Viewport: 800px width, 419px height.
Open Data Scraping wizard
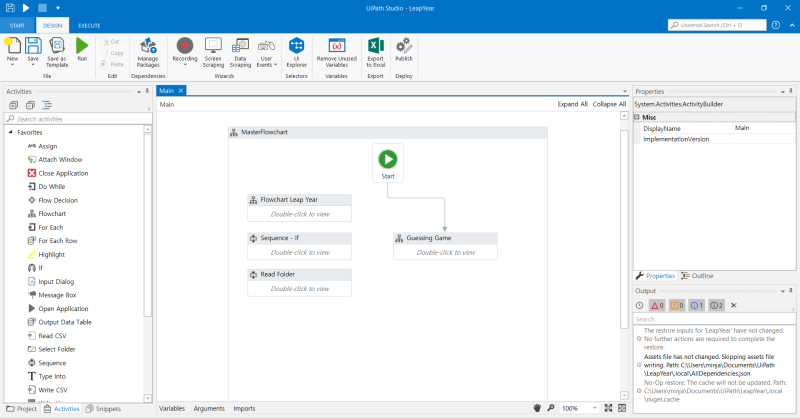240,52
